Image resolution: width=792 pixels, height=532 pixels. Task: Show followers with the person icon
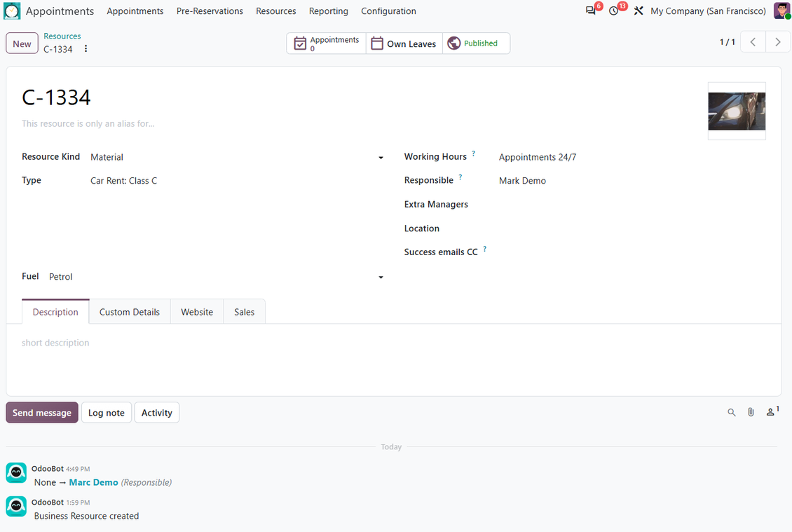(x=772, y=411)
